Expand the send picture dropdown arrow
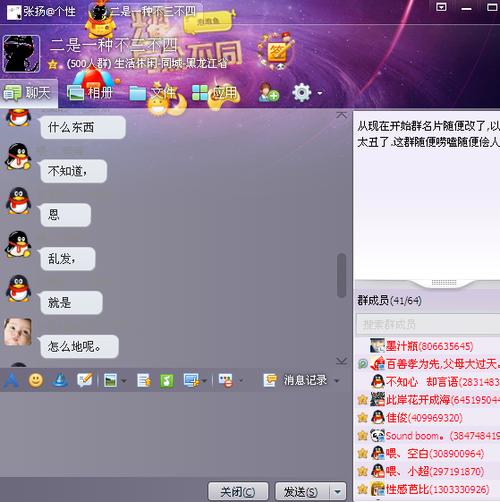The height and width of the screenshot is (502, 500). click(124, 381)
